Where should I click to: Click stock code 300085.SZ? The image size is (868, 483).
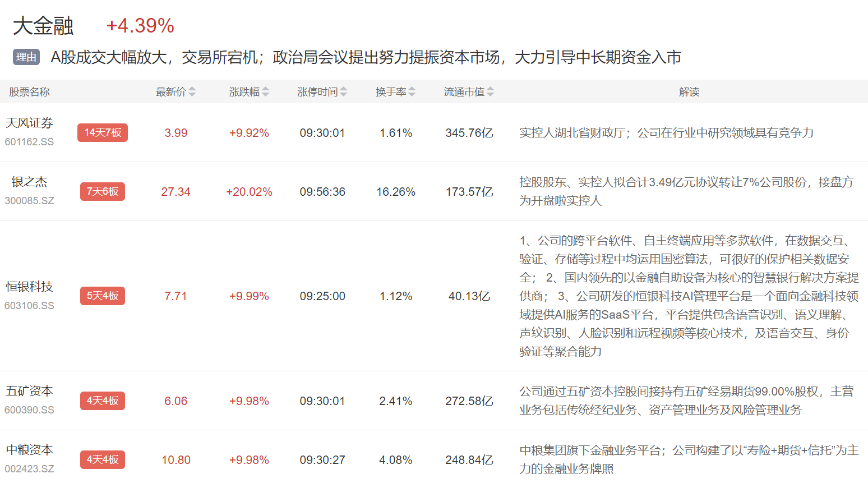tap(29, 201)
